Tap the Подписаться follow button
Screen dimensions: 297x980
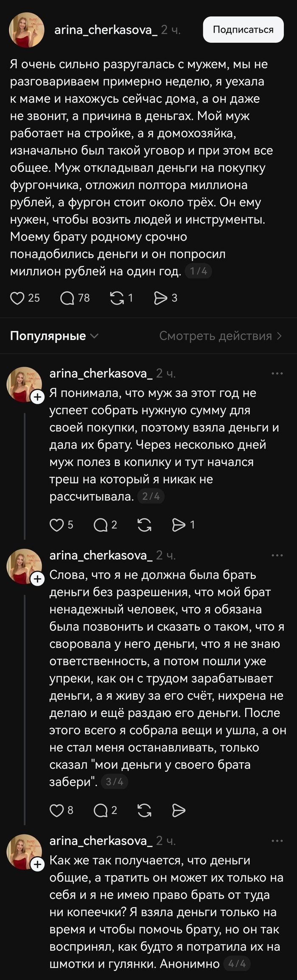tap(243, 30)
